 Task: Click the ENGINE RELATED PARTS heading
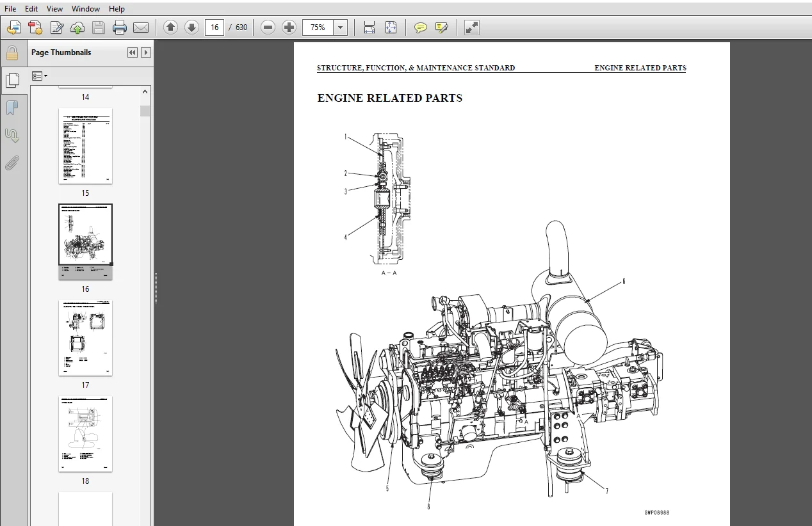click(x=389, y=98)
